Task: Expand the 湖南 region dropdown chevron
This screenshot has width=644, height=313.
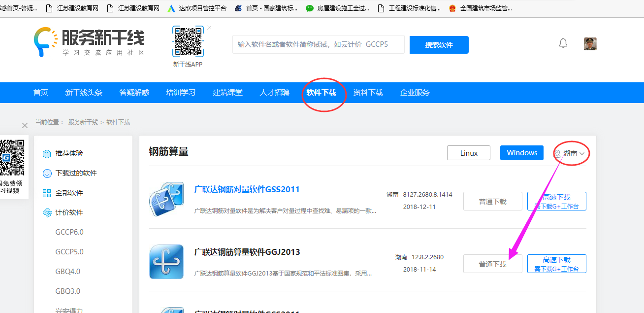Action: pos(582,154)
